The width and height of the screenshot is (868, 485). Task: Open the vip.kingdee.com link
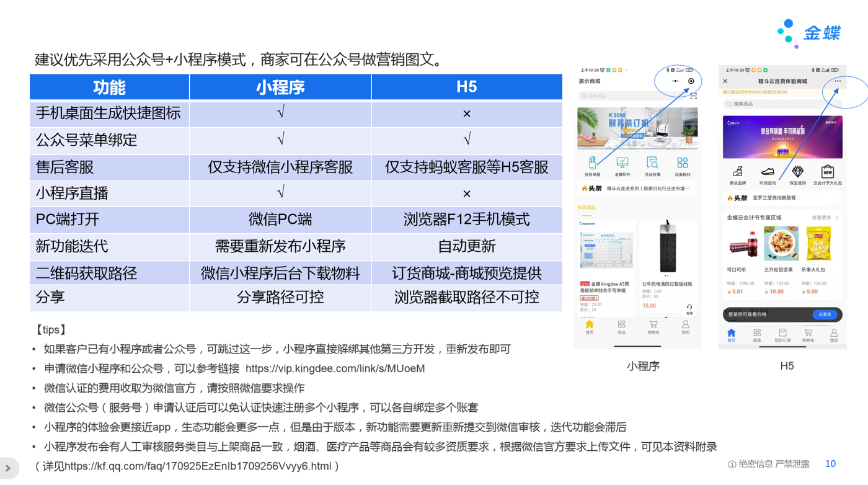tap(335, 368)
